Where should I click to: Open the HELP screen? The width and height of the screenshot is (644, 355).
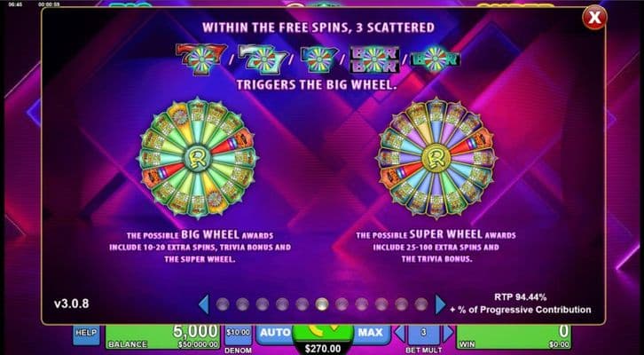[x=87, y=335]
